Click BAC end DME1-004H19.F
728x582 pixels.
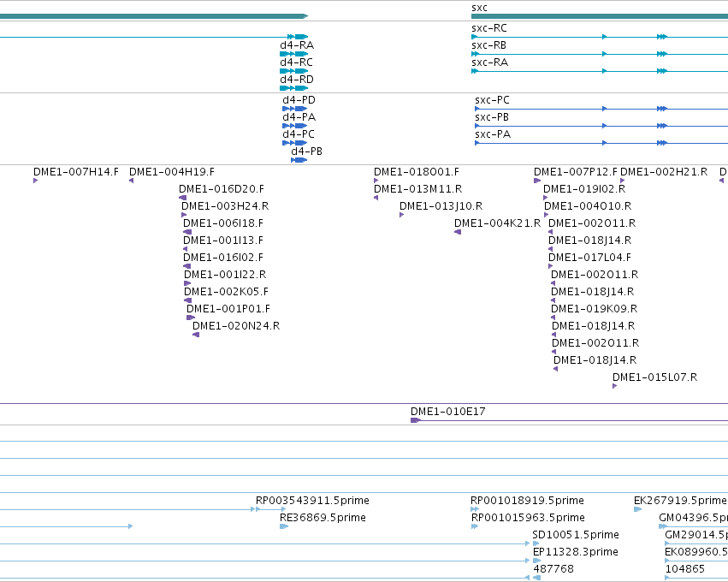pos(132,181)
